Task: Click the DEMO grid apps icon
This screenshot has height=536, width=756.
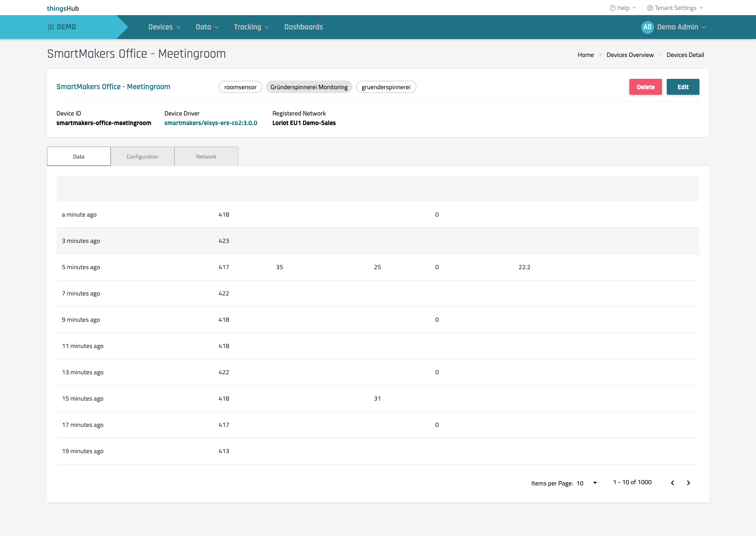Action: [51, 27]
